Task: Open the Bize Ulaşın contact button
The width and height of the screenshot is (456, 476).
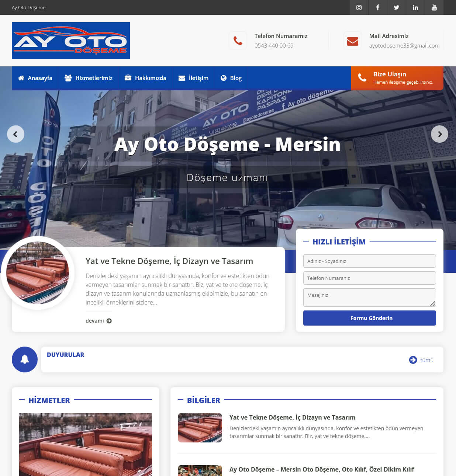Action: [x=397, y=78]
